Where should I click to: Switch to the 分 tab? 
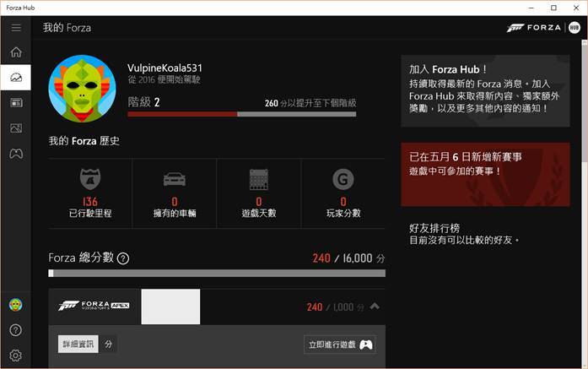click(x=109, y=344)
